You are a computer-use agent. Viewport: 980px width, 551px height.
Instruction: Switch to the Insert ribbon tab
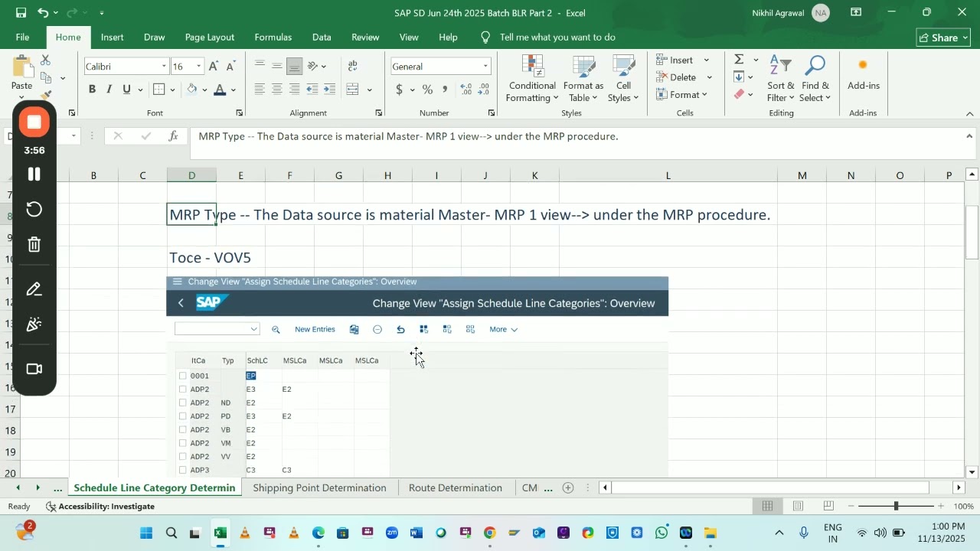click(112, 37)
